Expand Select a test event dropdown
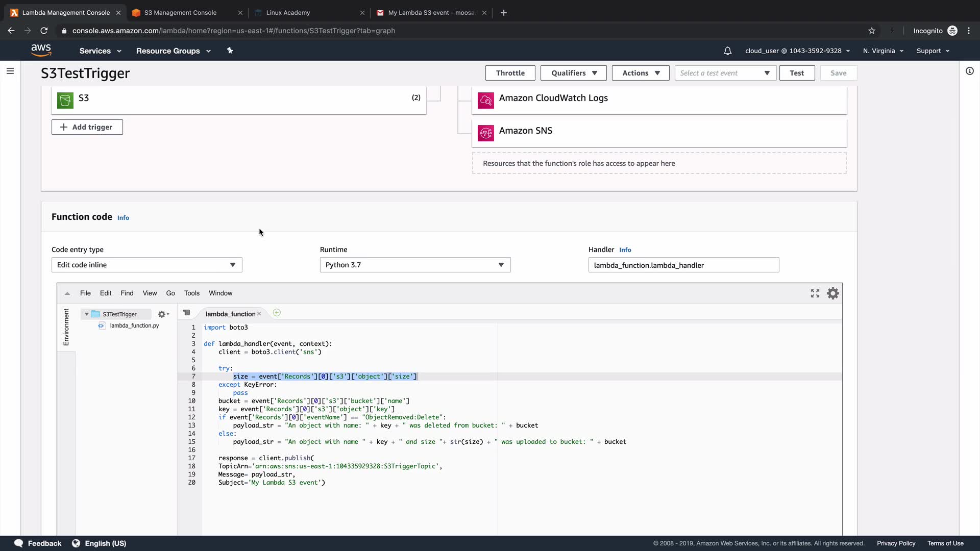The width and height of the screenshot is (980, 551). click(725, 73)
